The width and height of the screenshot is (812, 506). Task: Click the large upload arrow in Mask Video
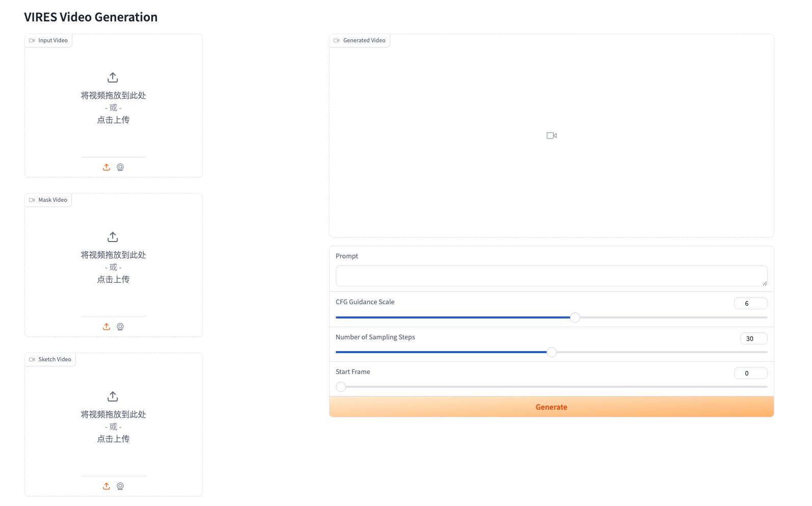(x=113, y=237)
